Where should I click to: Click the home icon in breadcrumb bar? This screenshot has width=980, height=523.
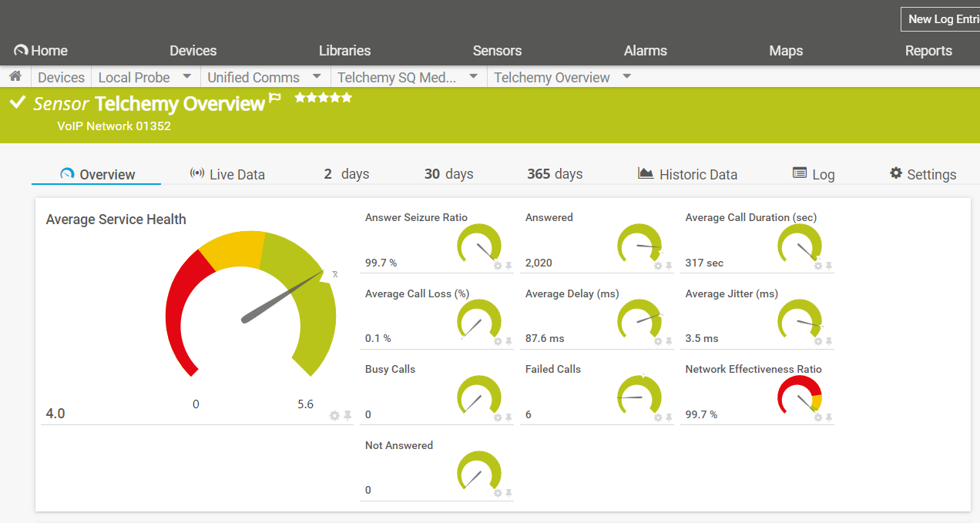pyautogui.click(x=15, y=77)
